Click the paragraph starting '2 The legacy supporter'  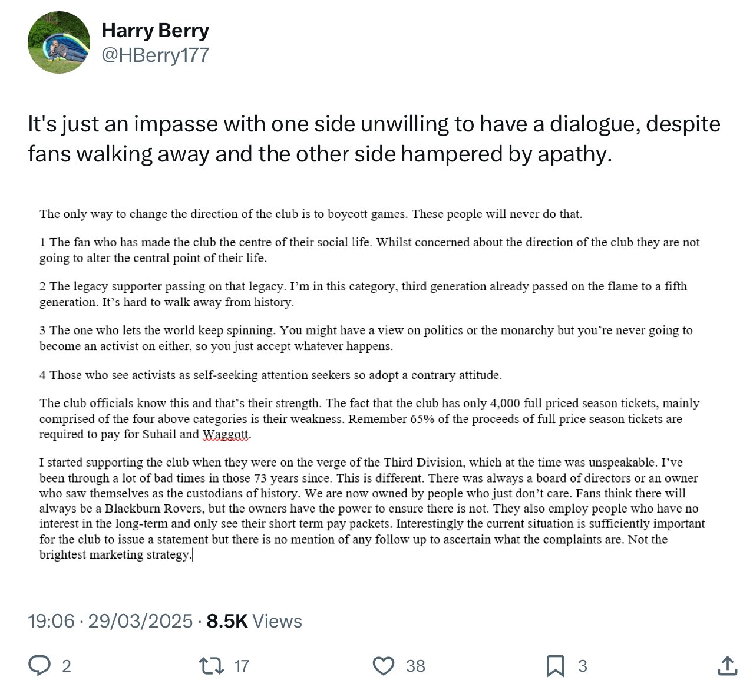[x=364, y=294]
